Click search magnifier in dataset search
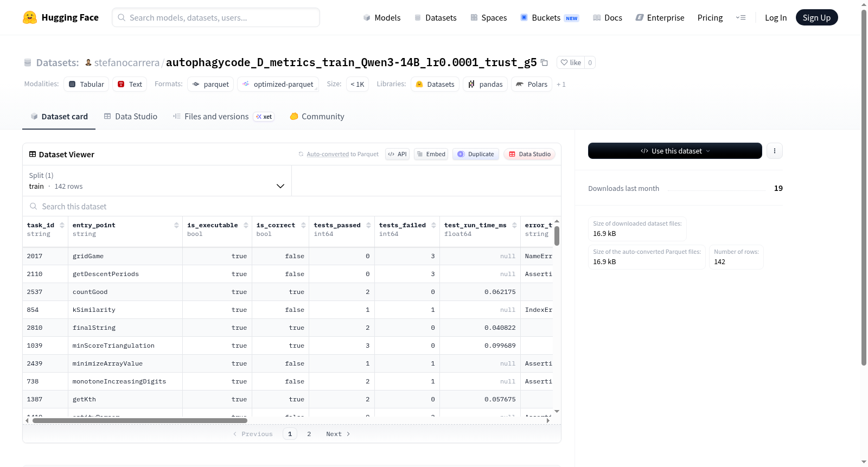868x467 pixels. [x=34, y=206]
